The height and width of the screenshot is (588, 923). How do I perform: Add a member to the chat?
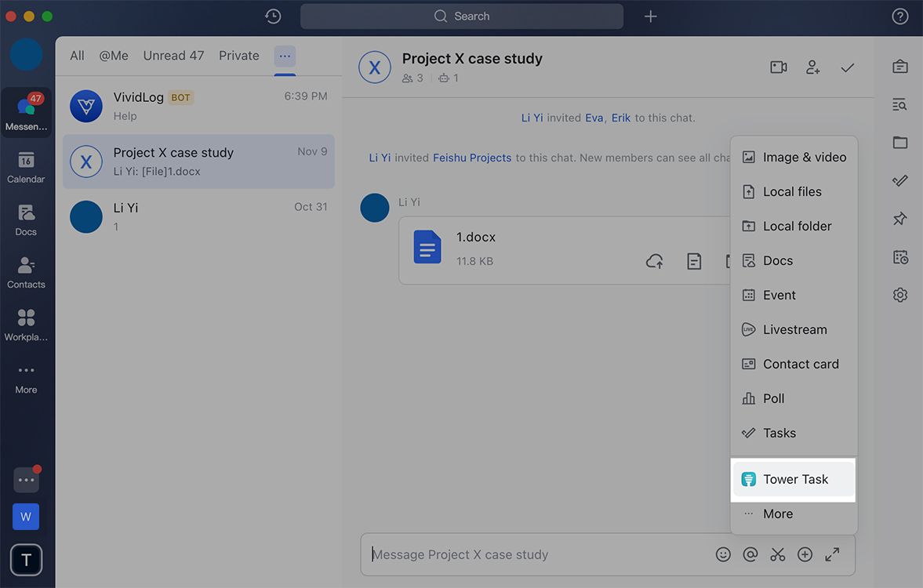coord(813,67)
